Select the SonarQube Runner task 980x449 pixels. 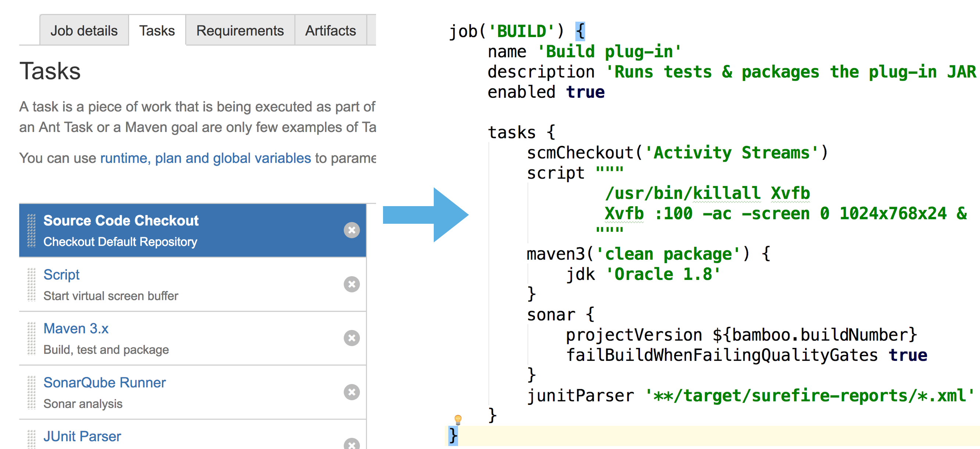click(104, 382)
